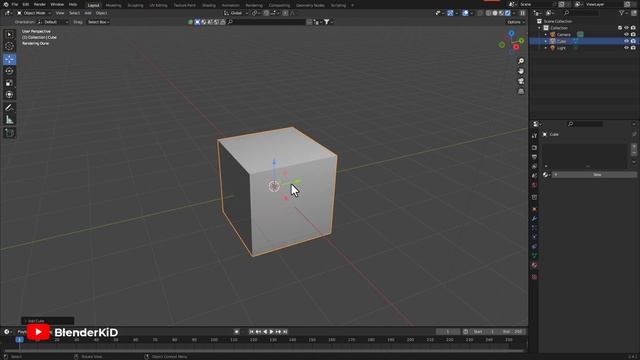Open the Tool properties tab
This screenshot has width=640, height=360.
[534, 136]
